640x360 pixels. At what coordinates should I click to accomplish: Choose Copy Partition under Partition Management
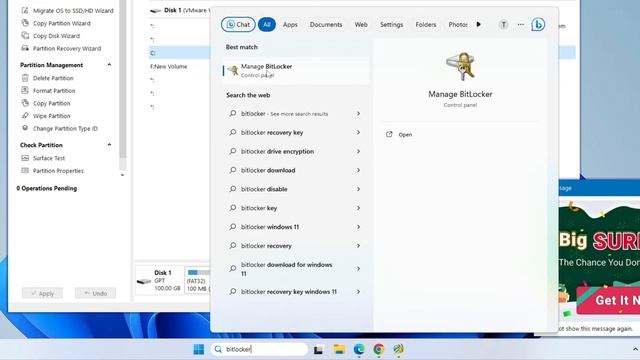46,103
